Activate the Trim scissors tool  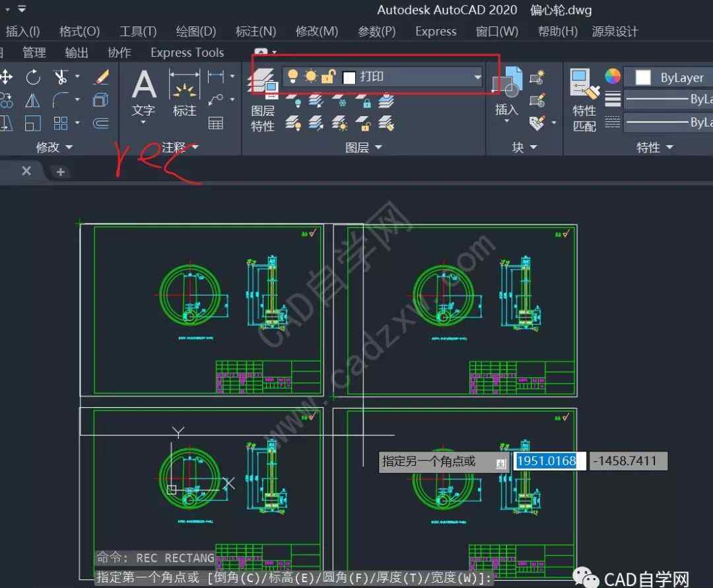(x=61, y=77)
